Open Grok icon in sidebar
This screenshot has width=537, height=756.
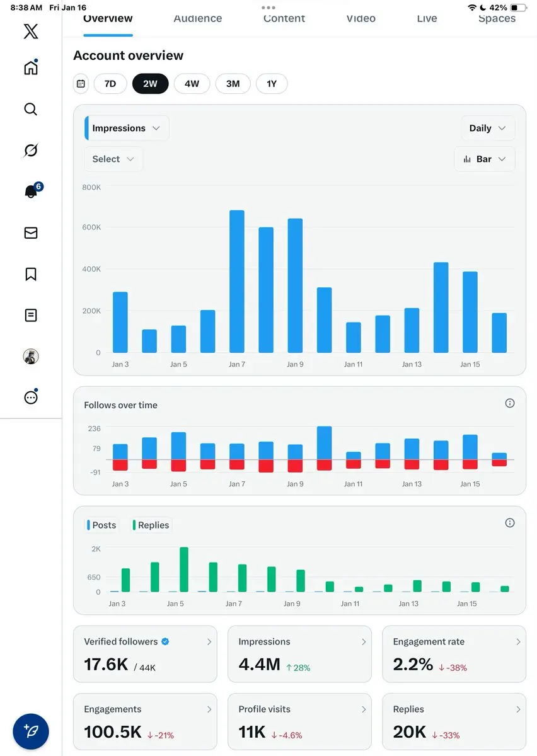click(30, 150)
